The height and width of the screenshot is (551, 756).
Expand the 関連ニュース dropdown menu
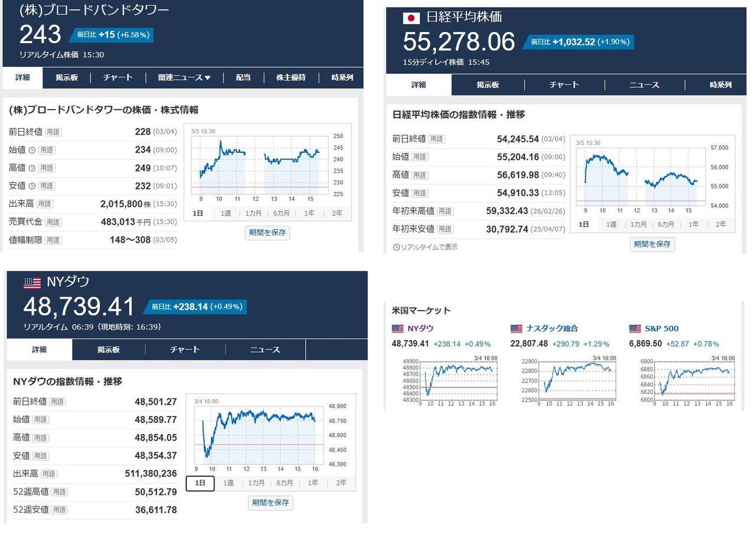pos(184,77)
